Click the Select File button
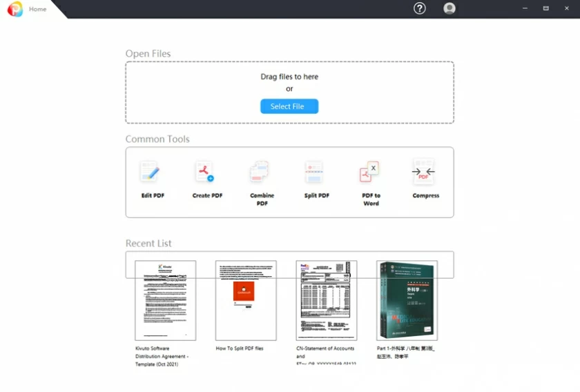 289,106
